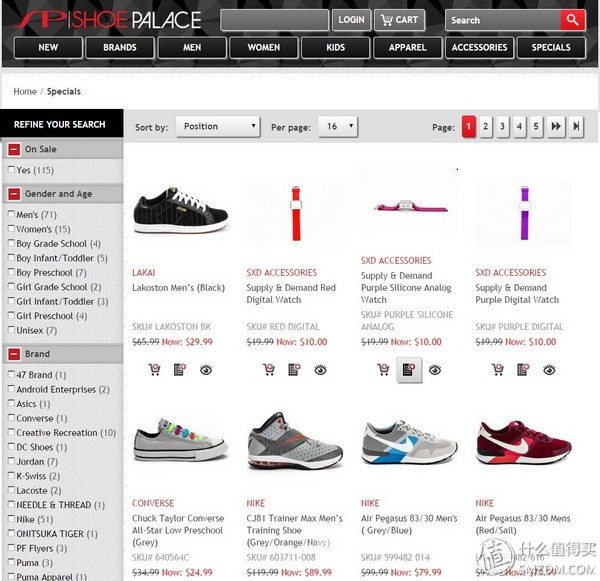Open CJ81 Trainer Max Men's Training Shoe link
This screenshot has height=581, width=600.
[294, 530]
